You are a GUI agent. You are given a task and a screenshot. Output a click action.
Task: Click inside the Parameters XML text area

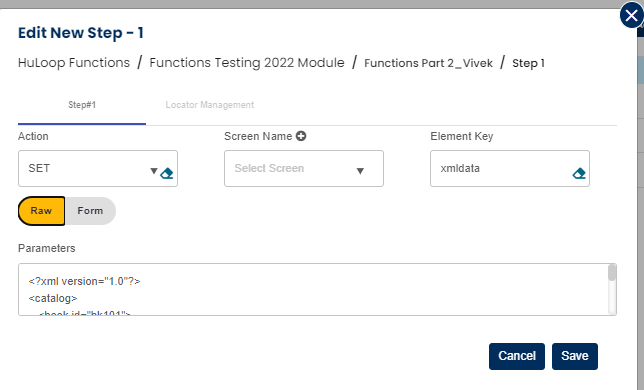(313, 289)
